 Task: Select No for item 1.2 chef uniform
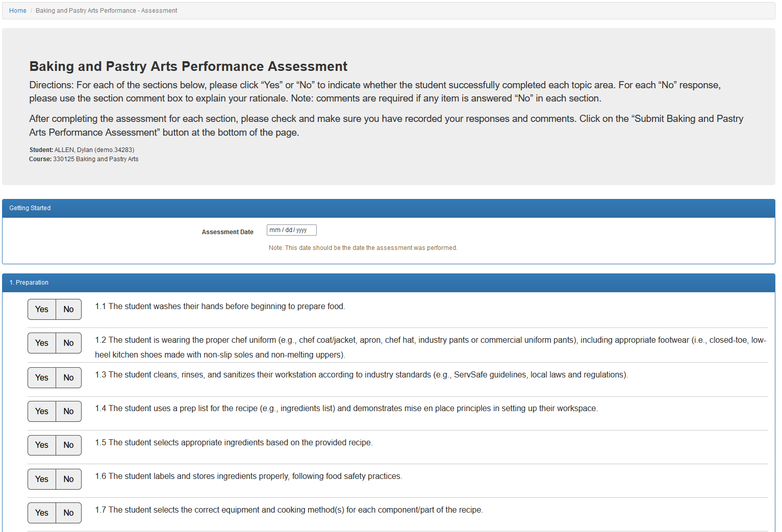pos(68,343)
